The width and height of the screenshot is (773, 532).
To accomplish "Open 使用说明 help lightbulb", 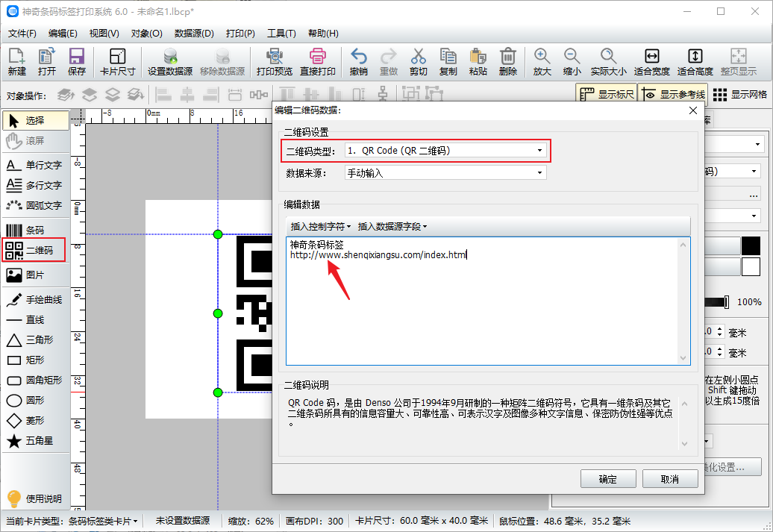I will [x=34, y=498].
